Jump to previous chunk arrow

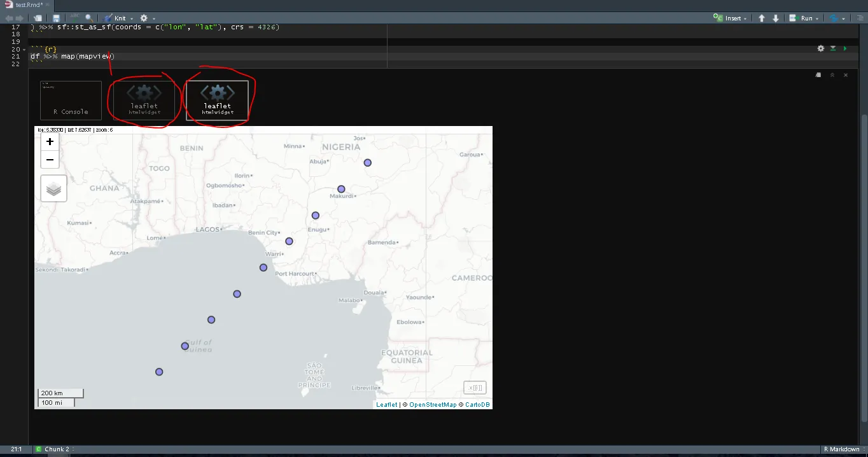(x=762, y=18)
